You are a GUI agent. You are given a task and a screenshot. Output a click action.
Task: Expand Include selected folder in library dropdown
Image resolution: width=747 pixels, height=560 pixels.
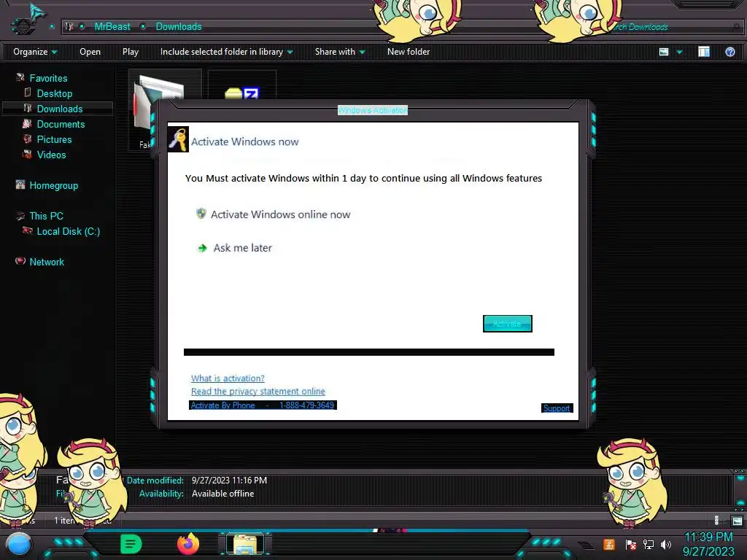[226, 52]
